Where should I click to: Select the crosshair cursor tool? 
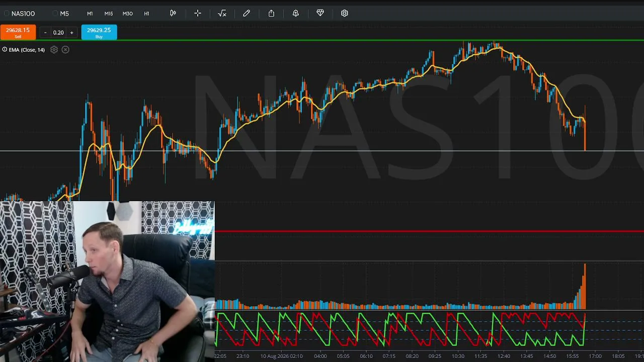pos(198,13)
